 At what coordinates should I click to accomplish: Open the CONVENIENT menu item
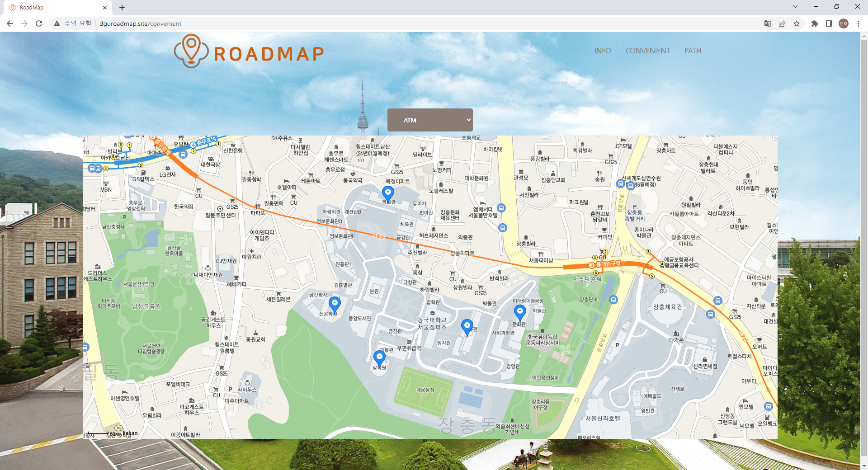click(x=647, y=51)
